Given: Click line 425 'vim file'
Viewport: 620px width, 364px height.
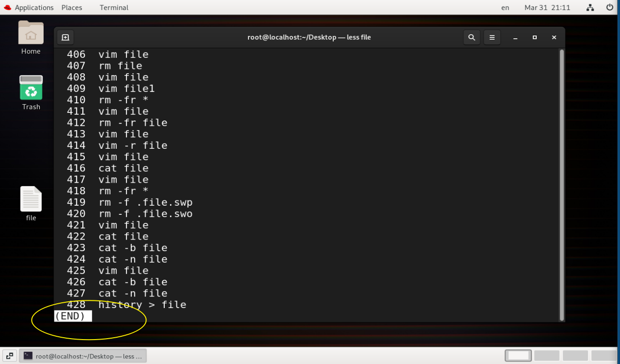Looking at the screenshot, I should coord(107,271).
